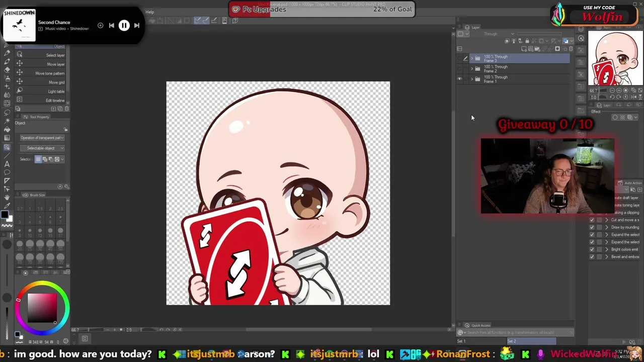
Task: Click the create layer mask icon
Action: (557, 49)
